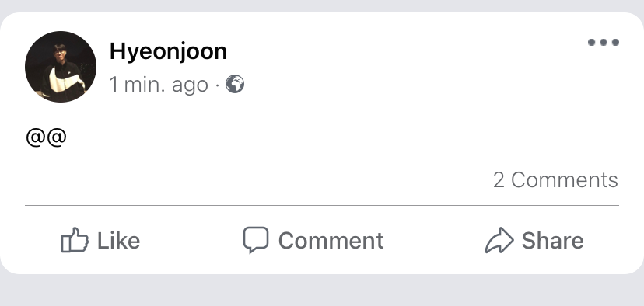This screenshot has width=644, height=306.
Task: Click the curved arrow Share icon
Action: [499, 240]
